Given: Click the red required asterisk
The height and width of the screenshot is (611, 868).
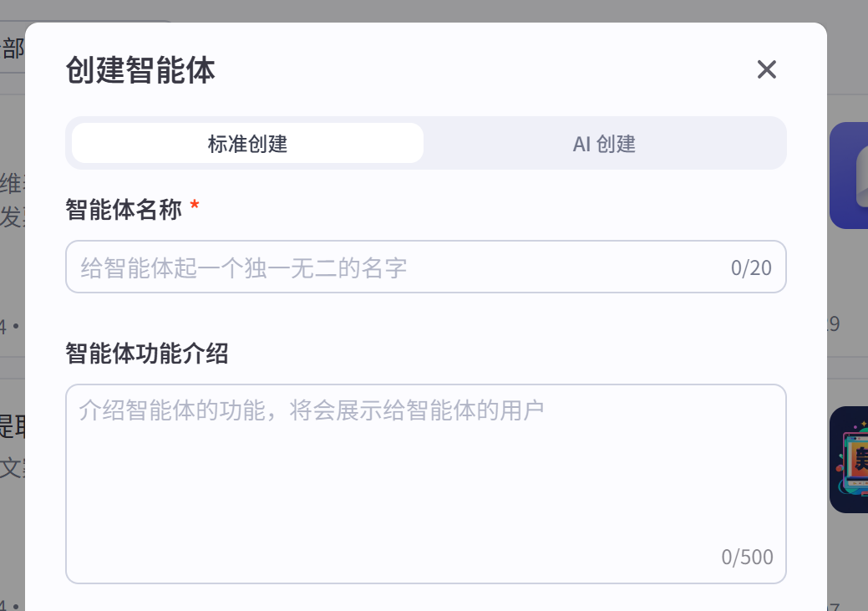Looking at the screenshot, I should coord(195,207).
